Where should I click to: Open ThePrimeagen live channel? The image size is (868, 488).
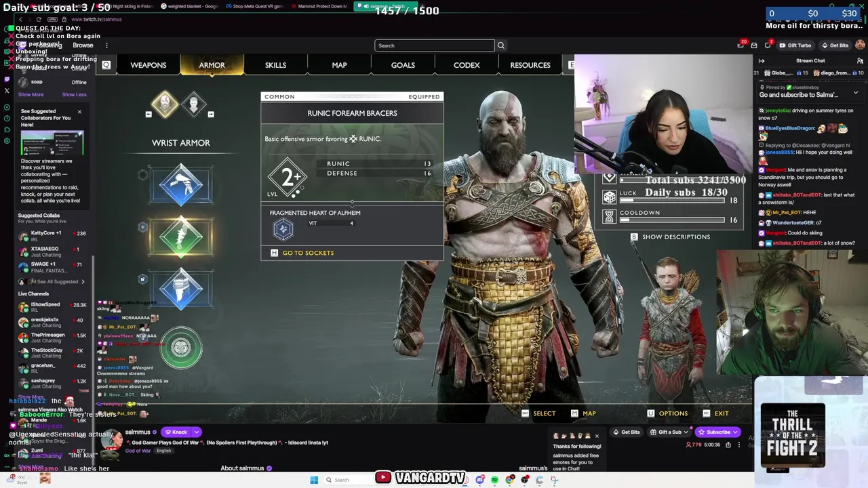point(52,338)
